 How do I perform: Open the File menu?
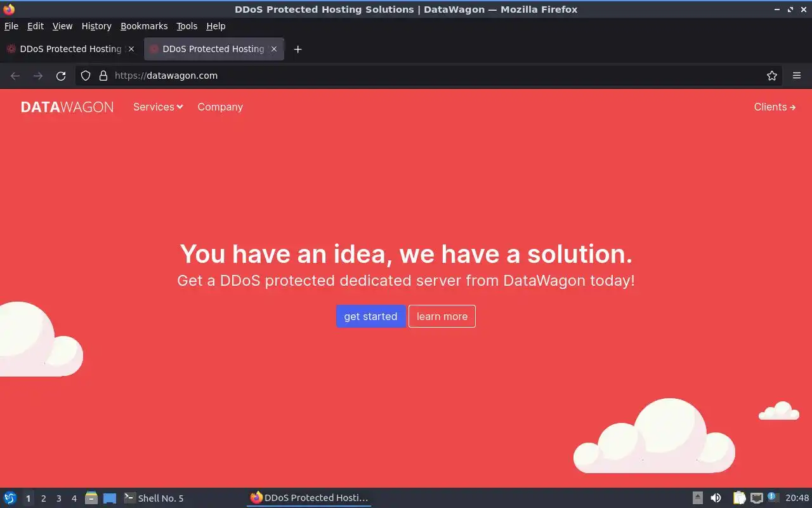pyautogui.click(x=11, y=26)
